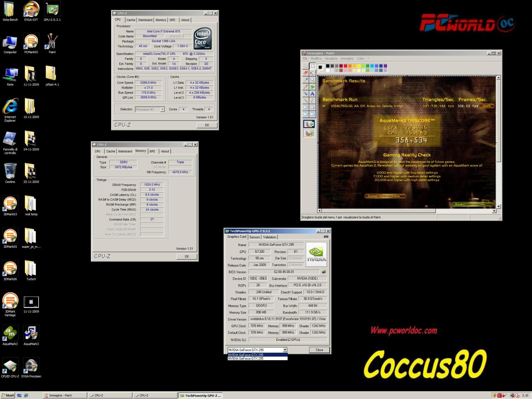Switch to Immagine - Paint taskbar button
This screenshot has width=532, height=399.
coord(65,395)
